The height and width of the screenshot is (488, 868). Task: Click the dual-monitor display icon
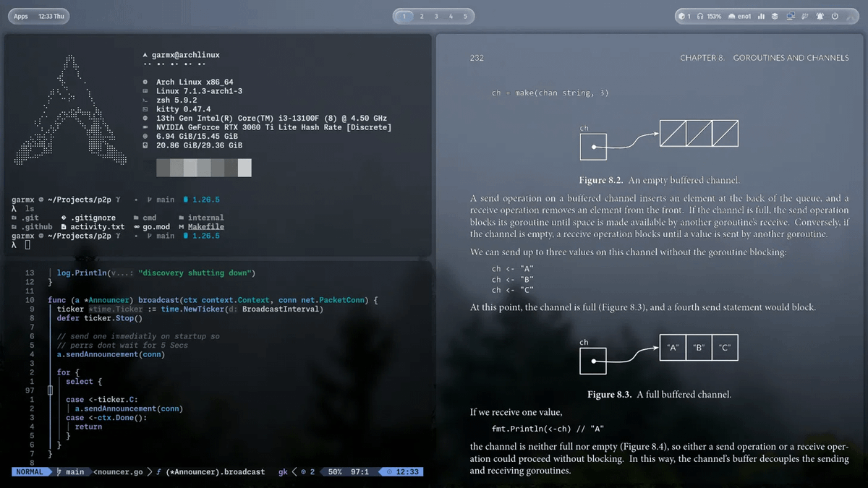point(791,16)
